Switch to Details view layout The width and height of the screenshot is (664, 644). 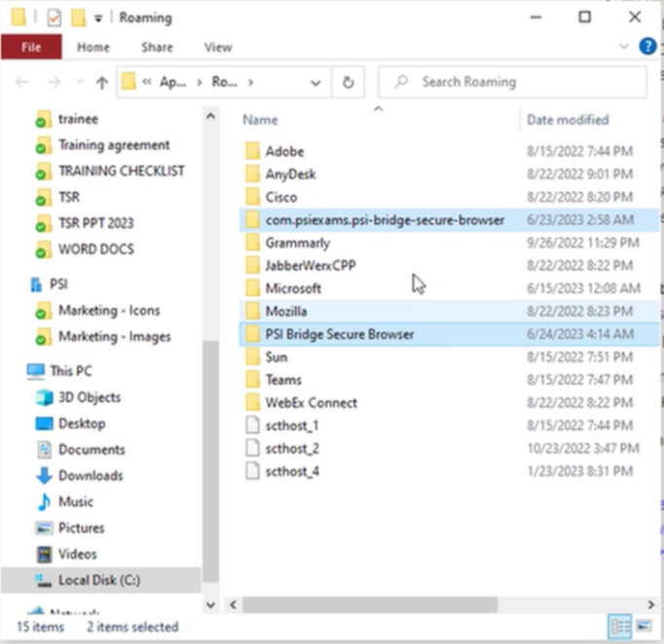pos(619,625)
